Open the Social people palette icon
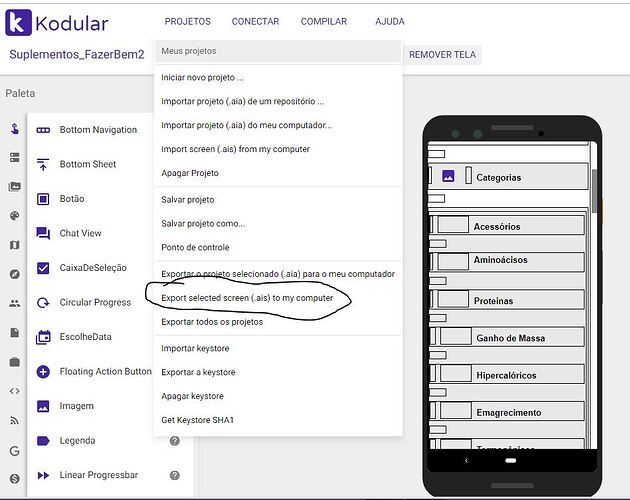Viewport: 630px width, 500px height. click(15, 303)
